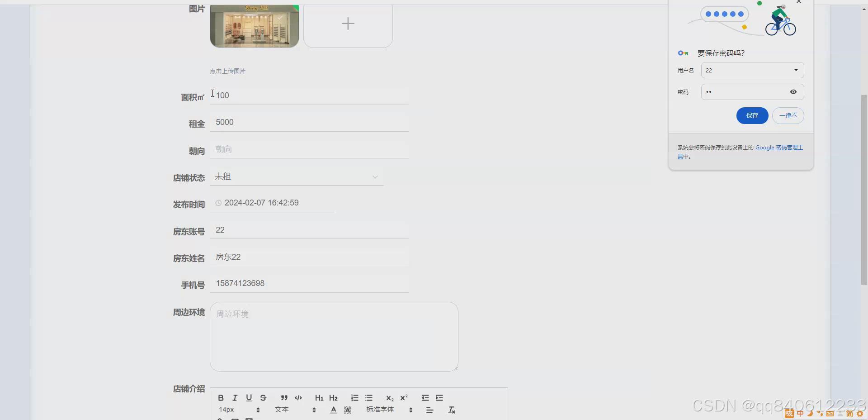
Task: Focus the 房东账号 input field
Action: click(x=309, y=230)
